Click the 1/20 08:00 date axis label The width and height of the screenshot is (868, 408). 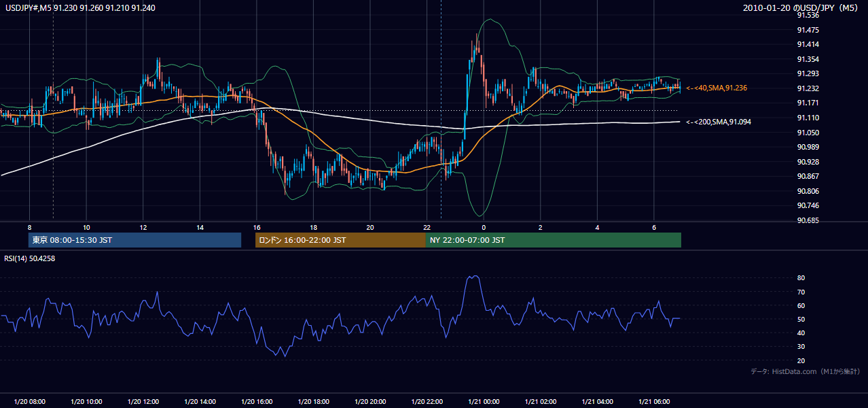click(29, 402)
